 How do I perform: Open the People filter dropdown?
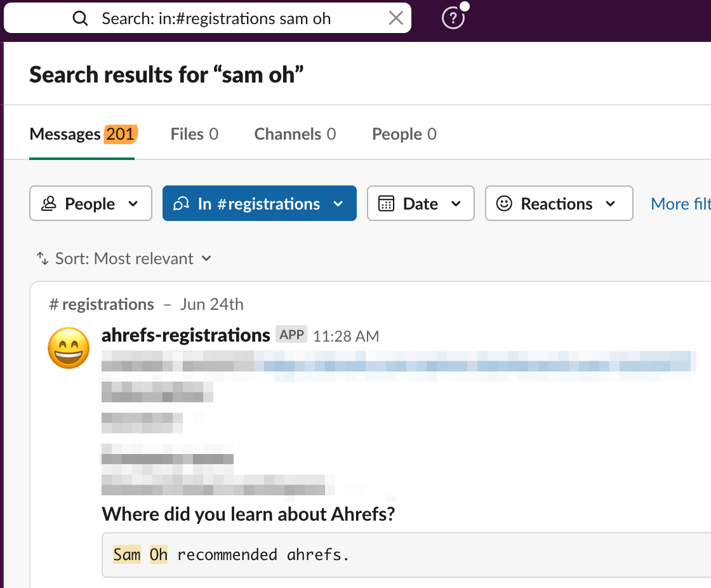(91, 204)
